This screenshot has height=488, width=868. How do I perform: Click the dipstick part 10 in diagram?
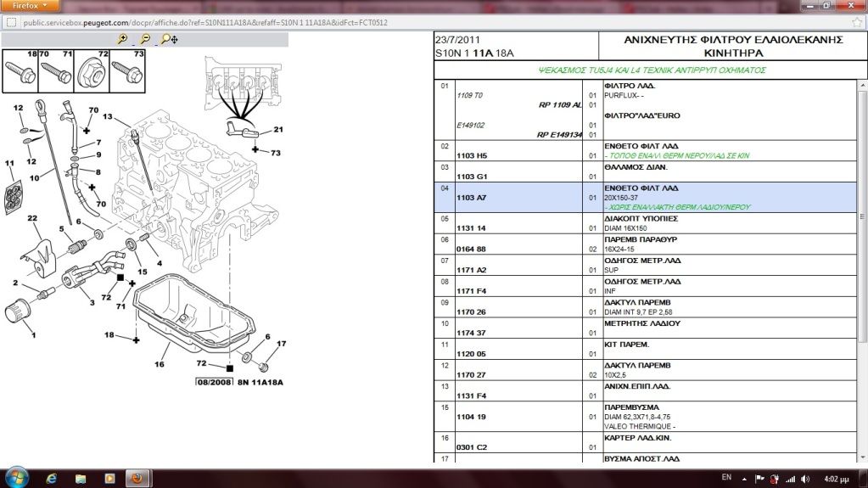pyautogui.click(x=53, y=160)
